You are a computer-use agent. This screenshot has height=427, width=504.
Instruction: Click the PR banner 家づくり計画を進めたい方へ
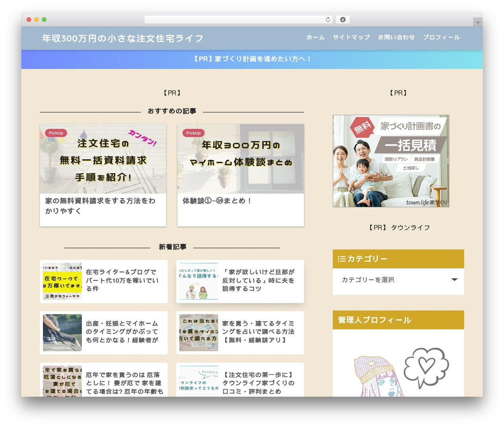pos(252,59)
